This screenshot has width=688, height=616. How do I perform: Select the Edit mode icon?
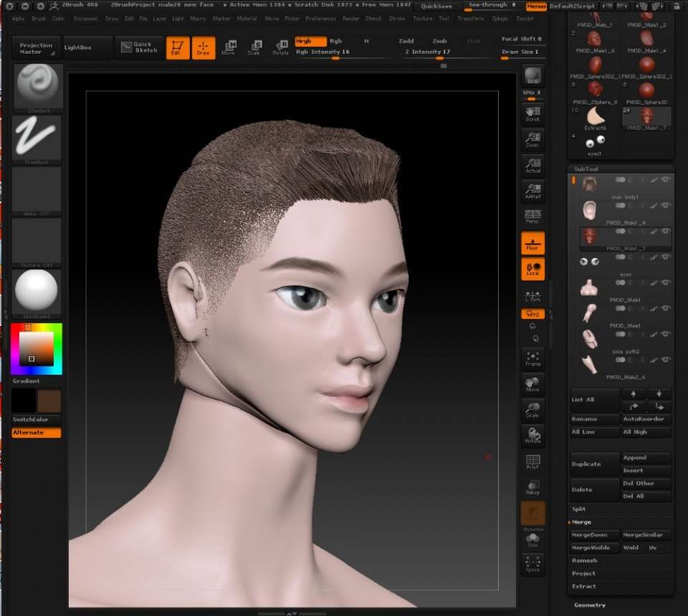click(177, 48)
